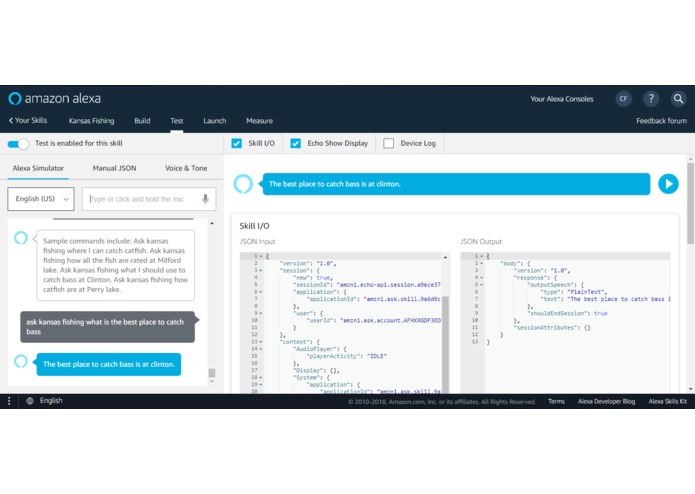Select the Alexa Simulator tab

pos(38,168)
